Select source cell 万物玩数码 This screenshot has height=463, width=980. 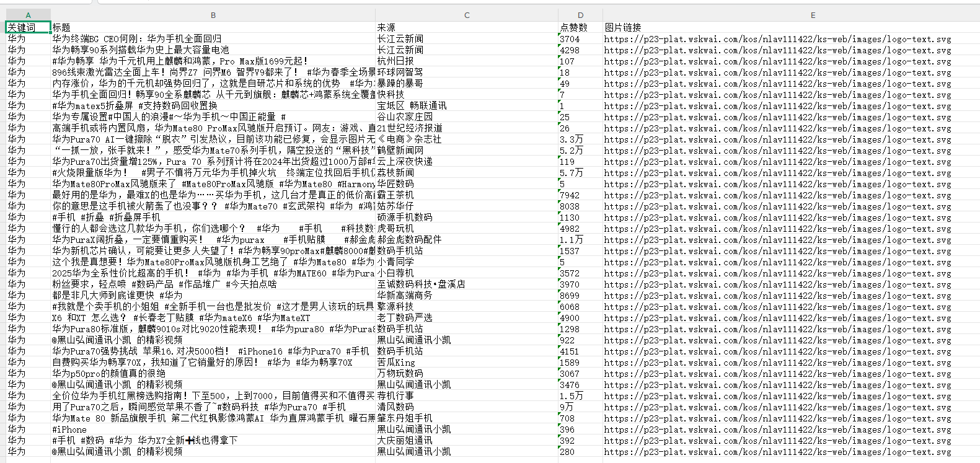click(x=467, y=373)
